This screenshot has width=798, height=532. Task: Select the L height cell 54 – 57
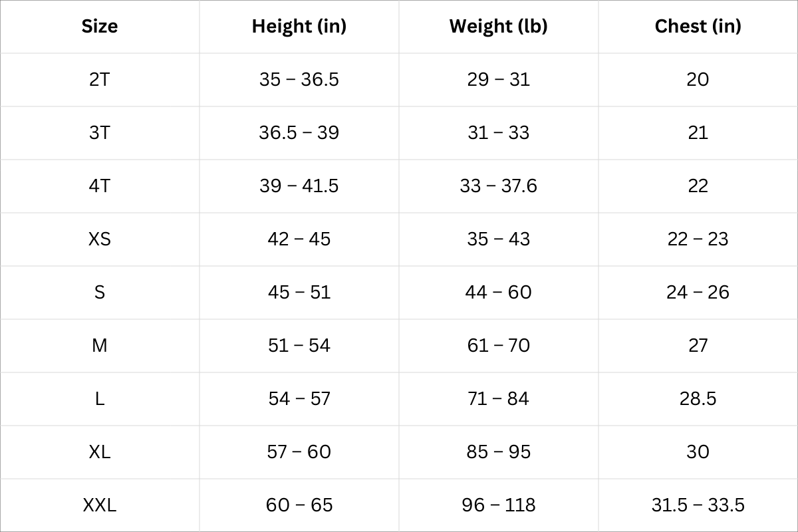[299, 399]
